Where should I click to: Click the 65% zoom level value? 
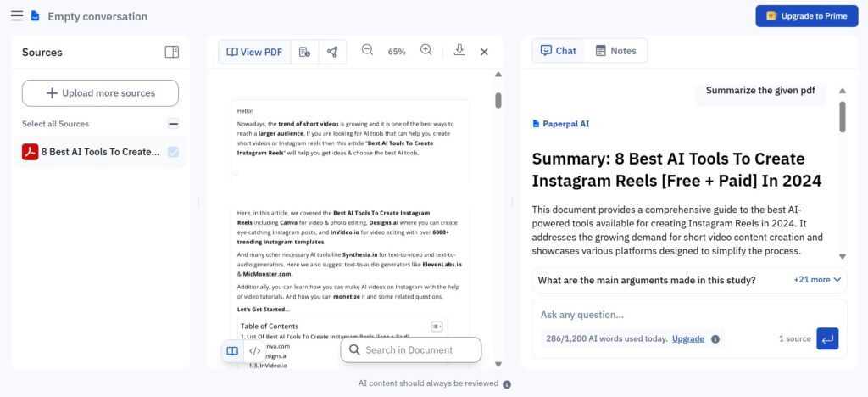tap(397, 52)
